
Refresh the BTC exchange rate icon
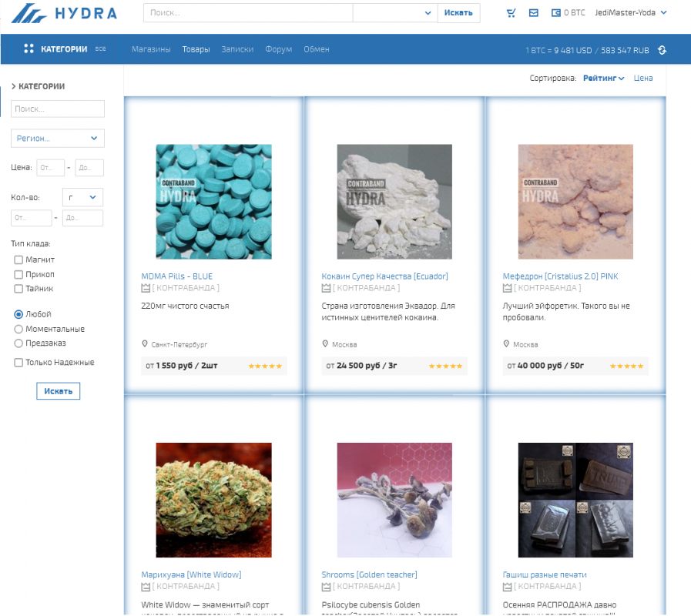point(662,50)
